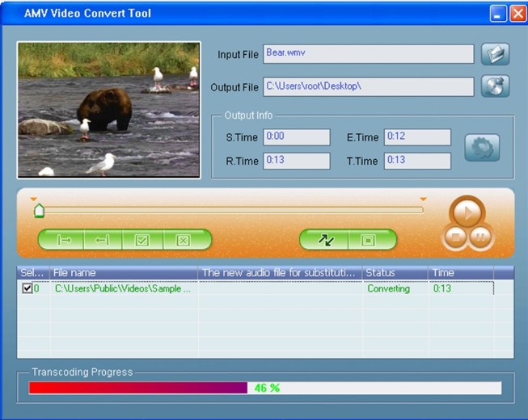Click the File name column header
Viewport: 528px width, 420px height.
pos(124,273)
